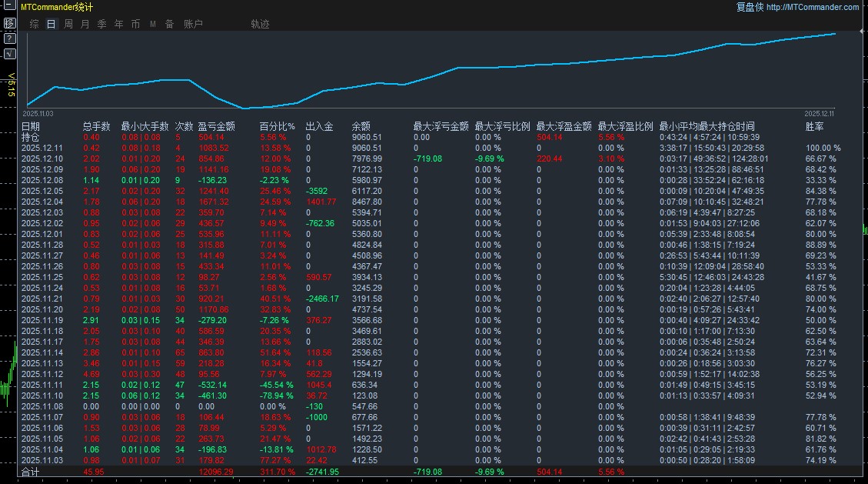The width and height of the screenshot is (868, 484).
Task: Open the 账户 account tab
Action: click(193, 24)
